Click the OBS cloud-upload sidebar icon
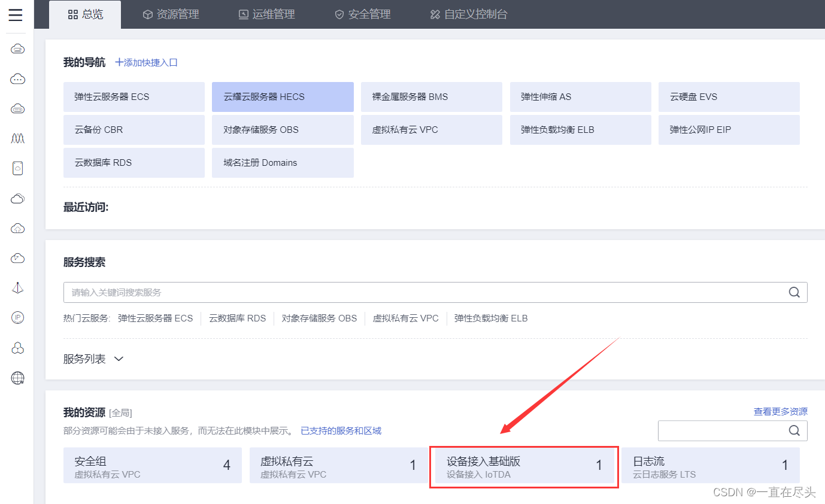The image size is (825, 504). 17,229
